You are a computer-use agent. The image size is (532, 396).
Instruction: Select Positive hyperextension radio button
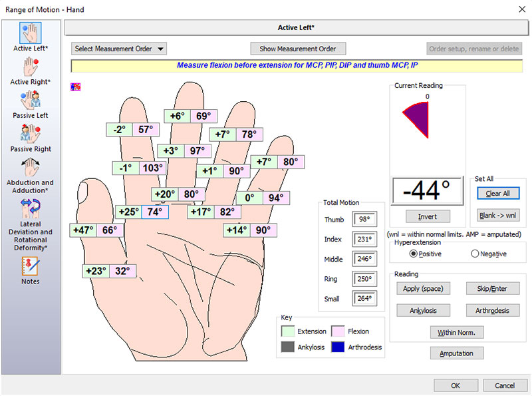click(414, 254)
